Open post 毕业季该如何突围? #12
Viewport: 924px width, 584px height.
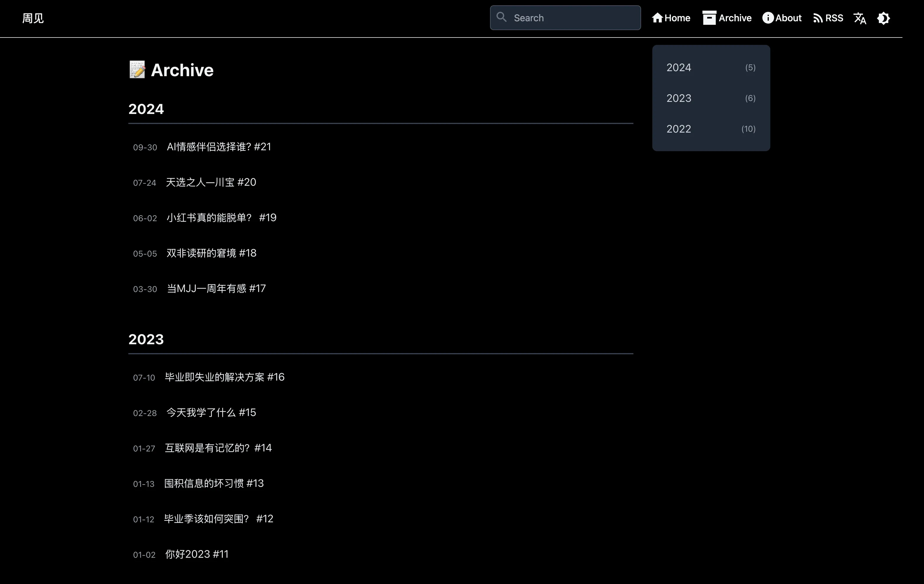tap(218, 519)
